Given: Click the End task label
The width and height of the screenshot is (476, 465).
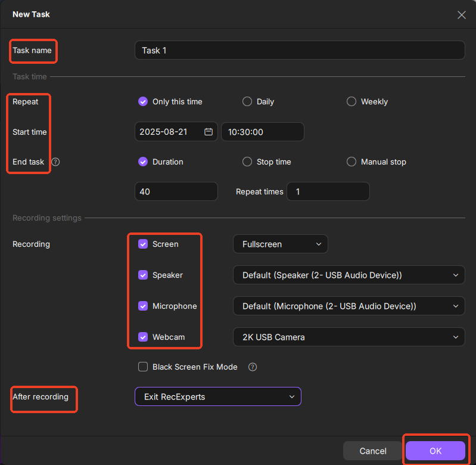Looking at the screenshot, I should pos(28,162).
